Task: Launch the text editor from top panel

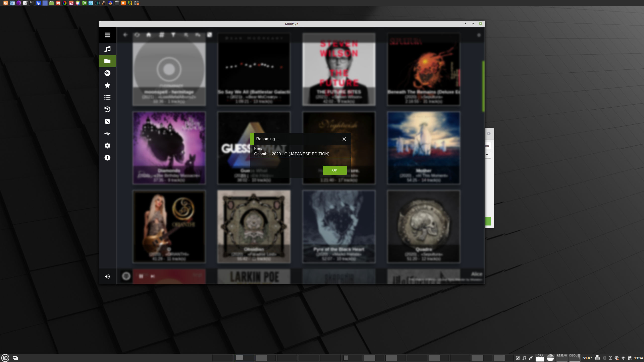Action: 25,3
